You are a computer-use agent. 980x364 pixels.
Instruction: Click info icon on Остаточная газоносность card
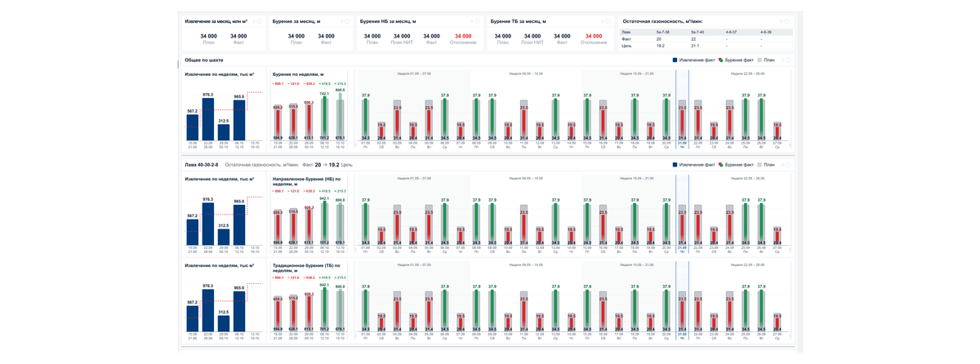pos(786,21)
